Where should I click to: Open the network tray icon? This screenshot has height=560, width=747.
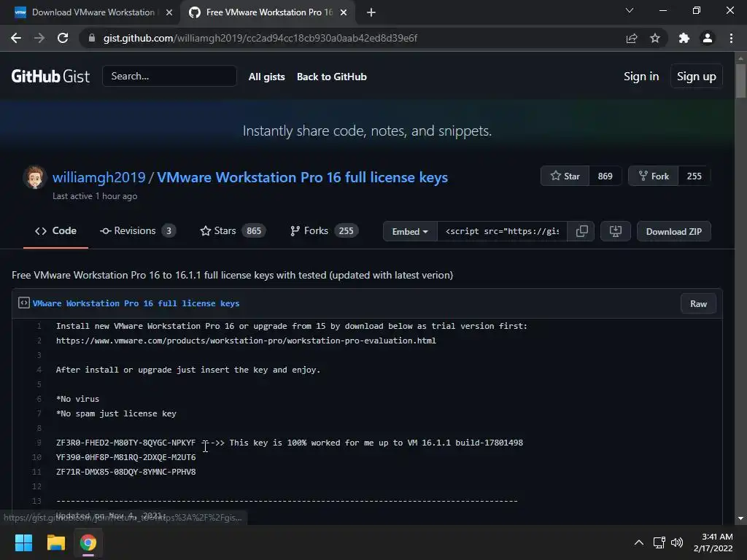point(659,542)
